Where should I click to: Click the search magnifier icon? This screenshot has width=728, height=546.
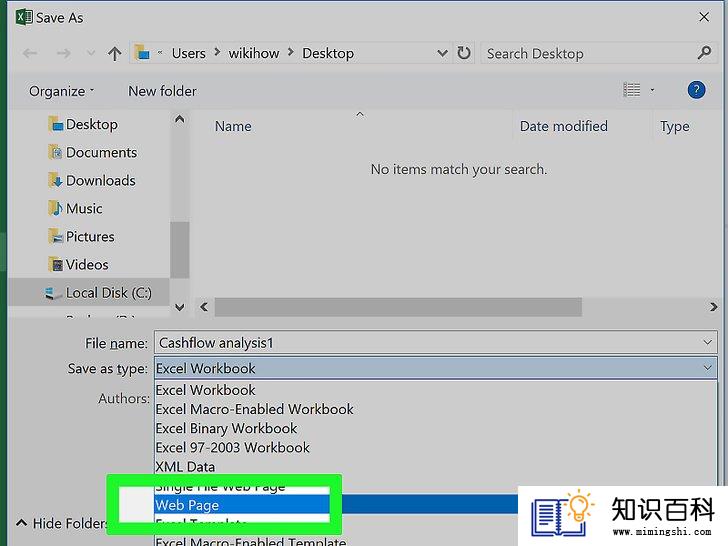tap(704, 53)
